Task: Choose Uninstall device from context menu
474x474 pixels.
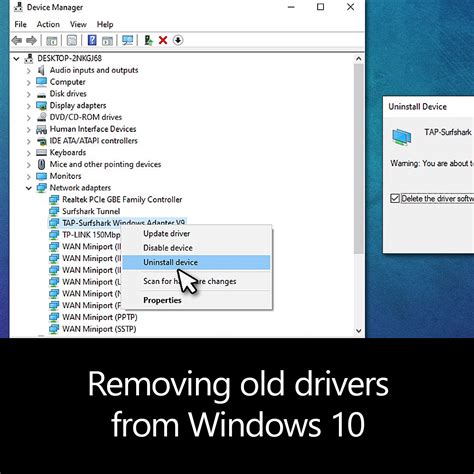Action: pyautogui.click(x=197, y=262)
